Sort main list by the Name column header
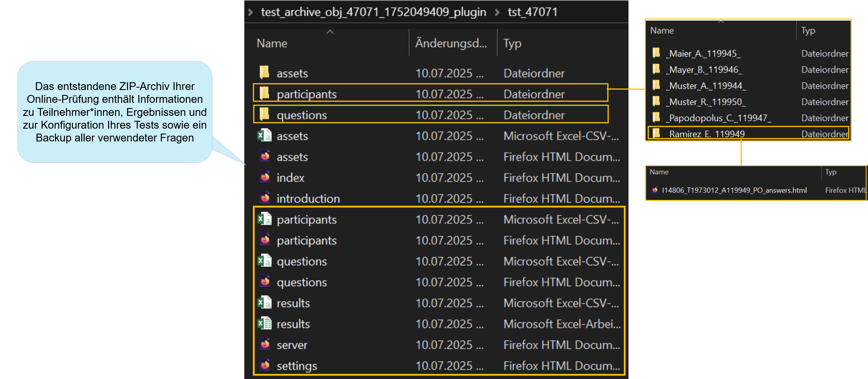Screen dimensions: 868x379 tap(272, 43)
